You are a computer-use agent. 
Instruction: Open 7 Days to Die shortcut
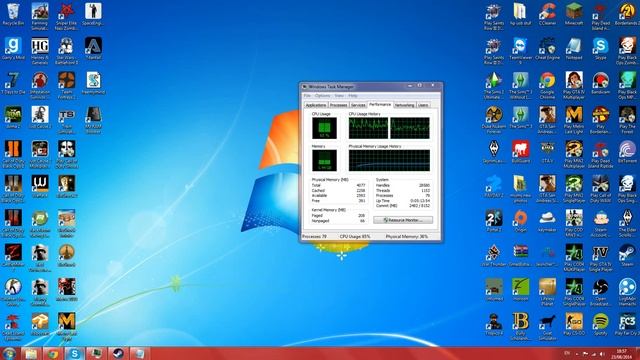13,83
